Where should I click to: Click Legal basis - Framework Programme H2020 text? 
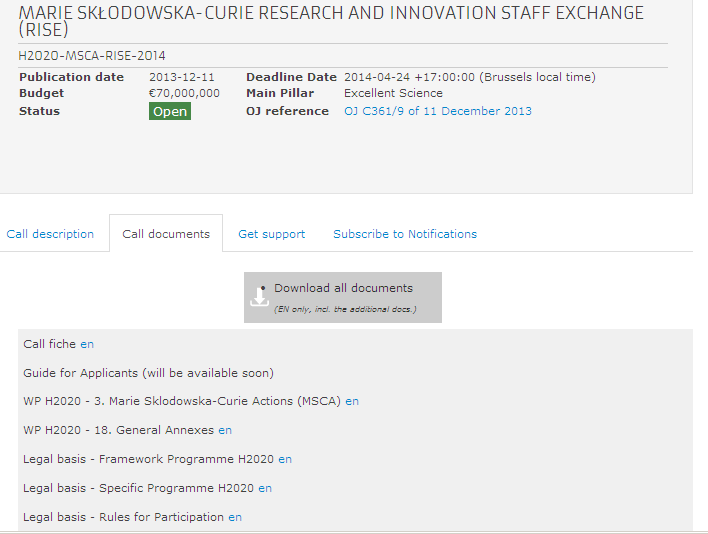(x=149, y=459)
